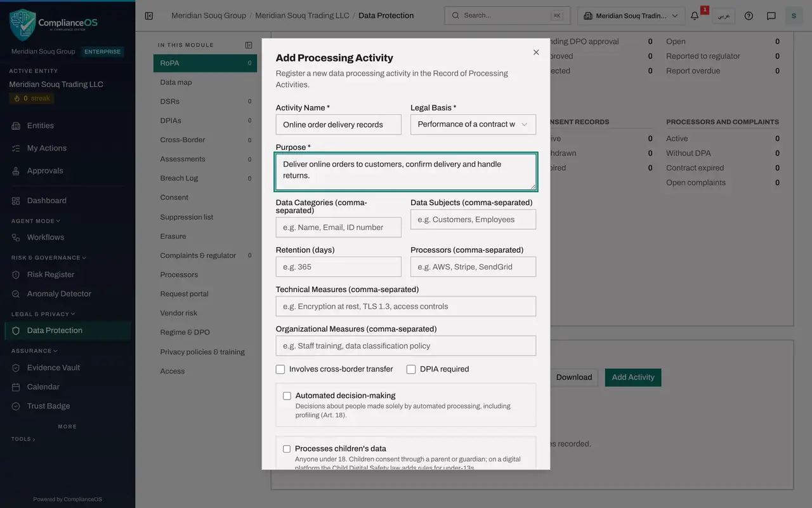This screenshot has width=812, height=508.
Task: Expand the Tools section
Action: (23, 439)
